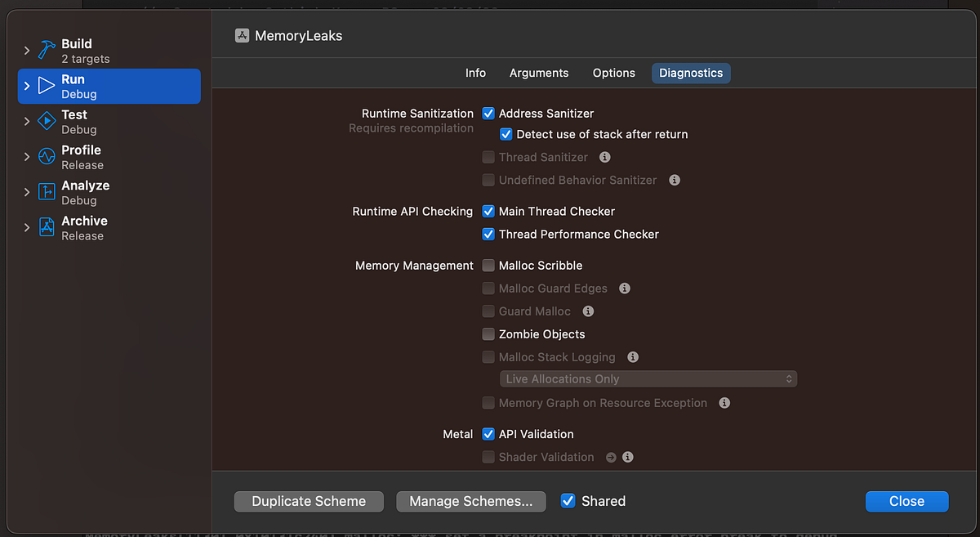Select the Analyze action icon
The image size is (980, 537).
(x=46, y=191)
